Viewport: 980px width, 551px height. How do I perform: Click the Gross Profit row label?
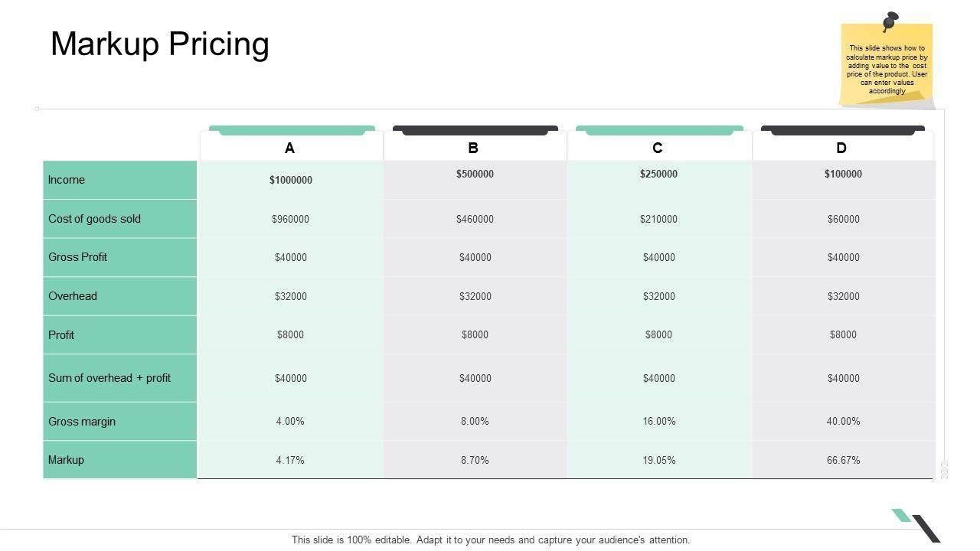(77, 257)
